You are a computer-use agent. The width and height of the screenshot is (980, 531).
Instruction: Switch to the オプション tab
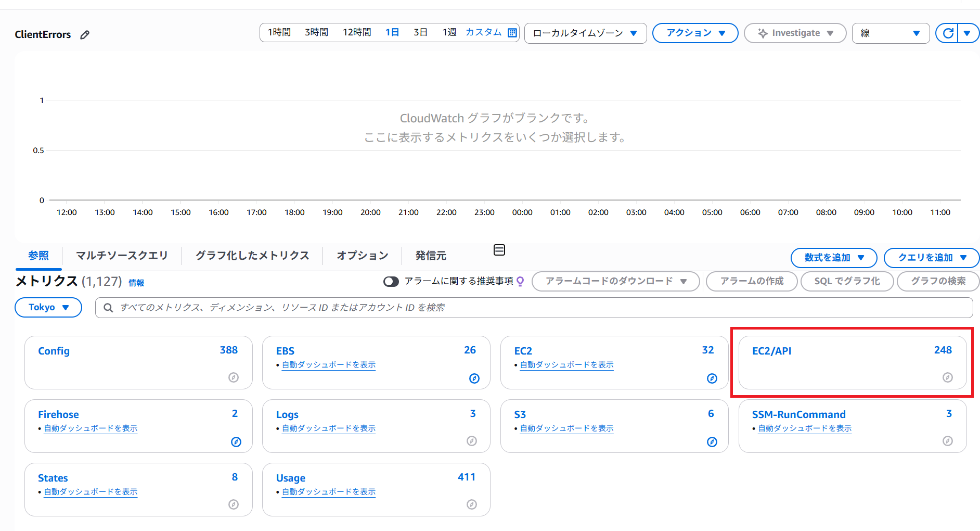pos(363,256)
